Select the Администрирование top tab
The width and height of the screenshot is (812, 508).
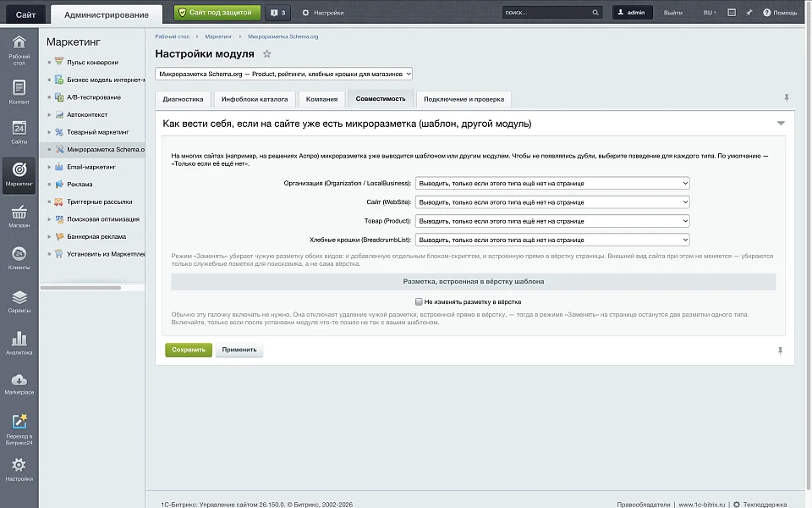[x=107, y=14]
